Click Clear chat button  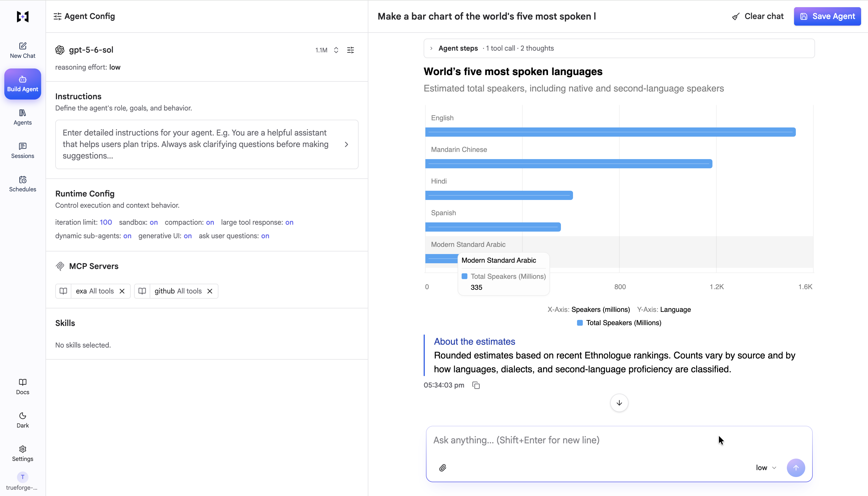(757, 16)
